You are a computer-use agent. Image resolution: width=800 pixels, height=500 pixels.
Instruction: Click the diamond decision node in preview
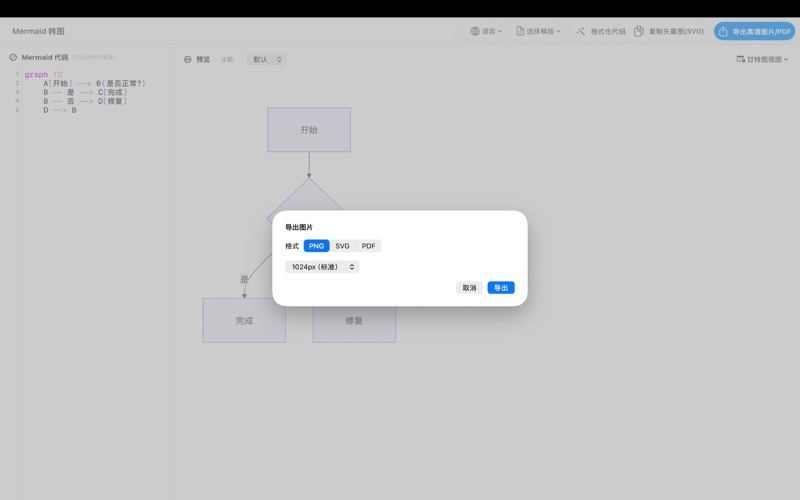pos(308,196)
